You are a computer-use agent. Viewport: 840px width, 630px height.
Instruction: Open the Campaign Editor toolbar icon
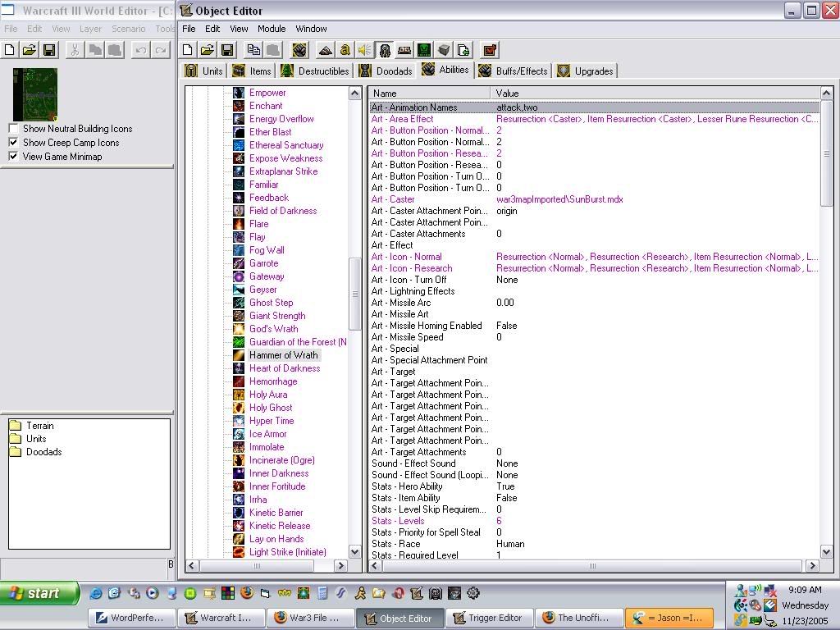coord(404,50)
